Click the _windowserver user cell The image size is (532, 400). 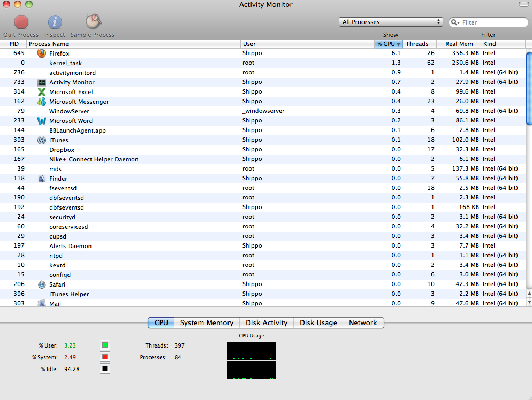(263, 111)
